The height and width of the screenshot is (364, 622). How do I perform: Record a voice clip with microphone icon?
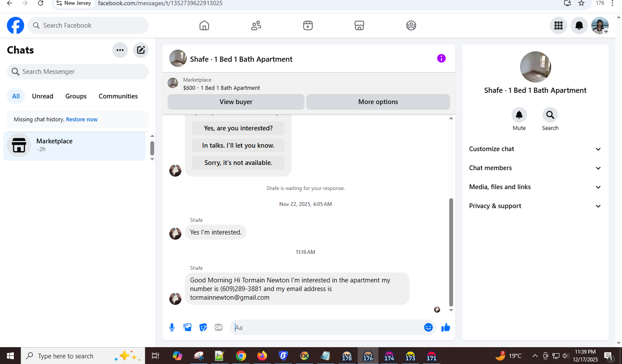click(172, 327)
